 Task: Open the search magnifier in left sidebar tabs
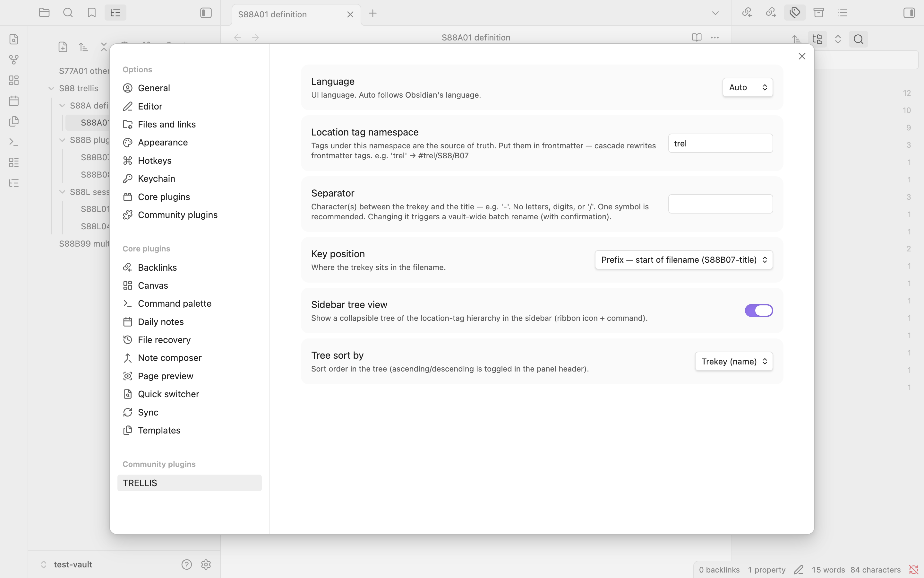(x=68, y=13)
